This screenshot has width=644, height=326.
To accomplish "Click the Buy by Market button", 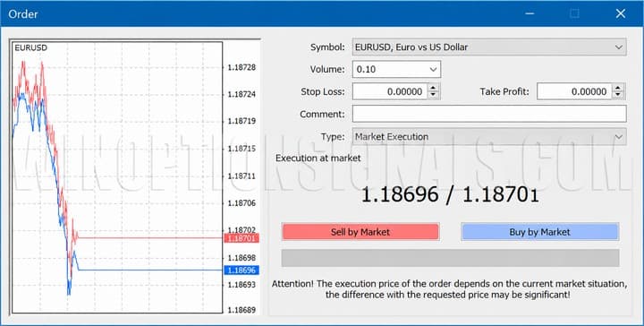I will [539, 232].
